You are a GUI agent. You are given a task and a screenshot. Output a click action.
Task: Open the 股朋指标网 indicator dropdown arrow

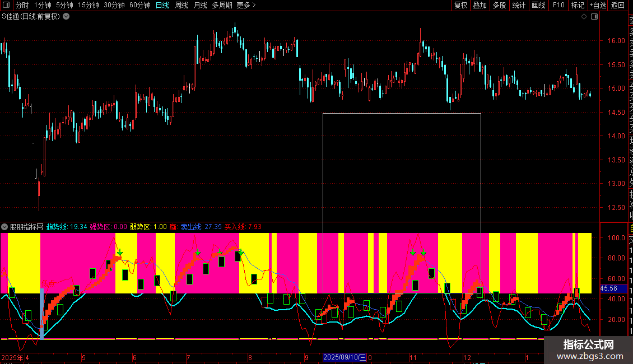point(4,227)
